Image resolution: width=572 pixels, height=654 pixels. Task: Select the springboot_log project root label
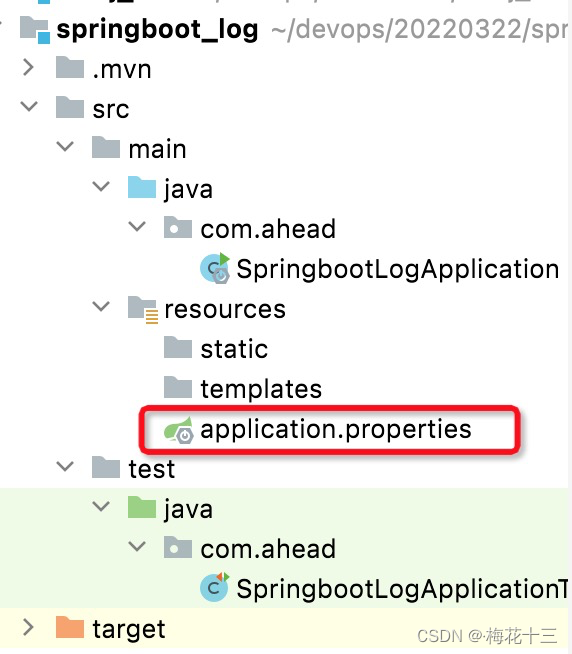click(157, 30)
